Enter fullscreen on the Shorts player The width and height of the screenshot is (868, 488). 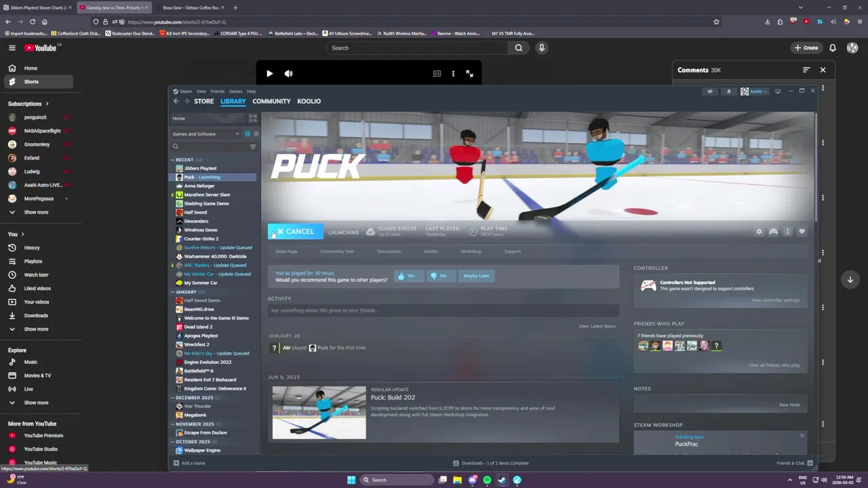click(469, 73)
